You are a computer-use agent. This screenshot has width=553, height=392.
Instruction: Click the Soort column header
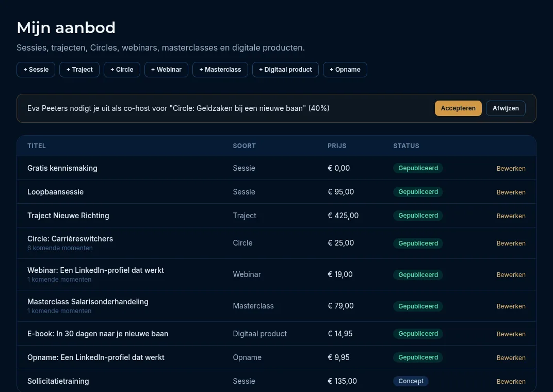[245, 145]
